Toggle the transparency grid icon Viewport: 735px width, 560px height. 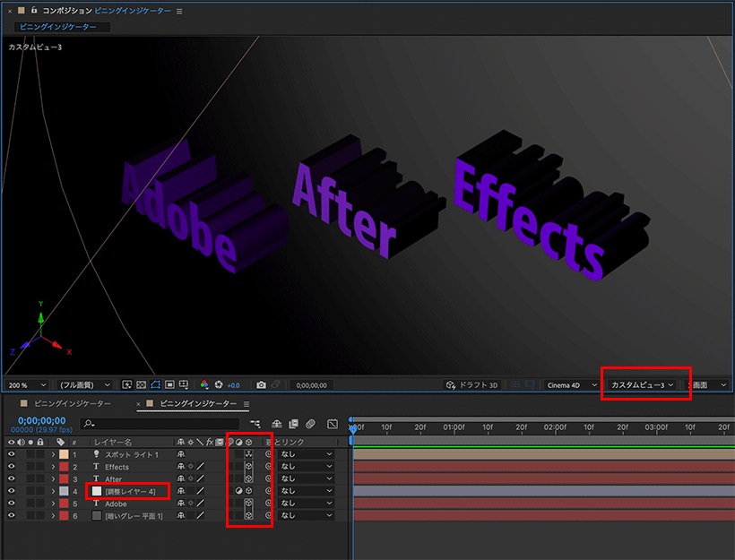[x=141, y=384]
